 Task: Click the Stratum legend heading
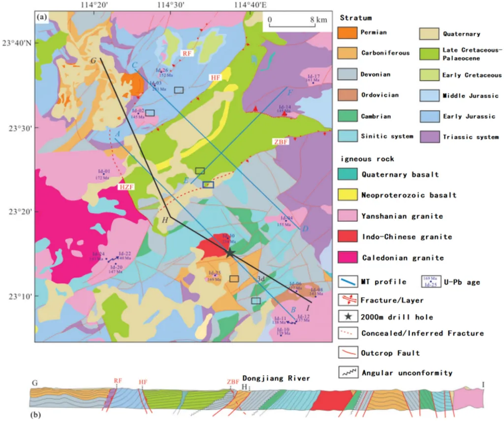pyautogui.click(x=355, y=18)
